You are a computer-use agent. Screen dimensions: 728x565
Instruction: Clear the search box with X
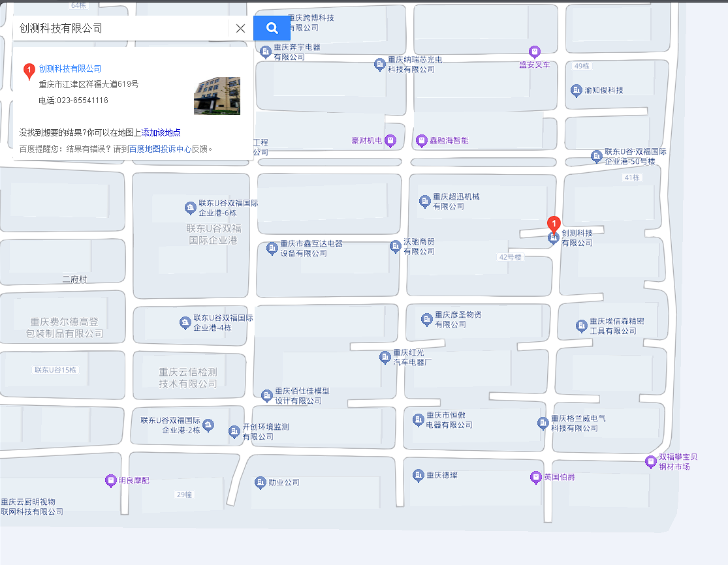[240, 28]
